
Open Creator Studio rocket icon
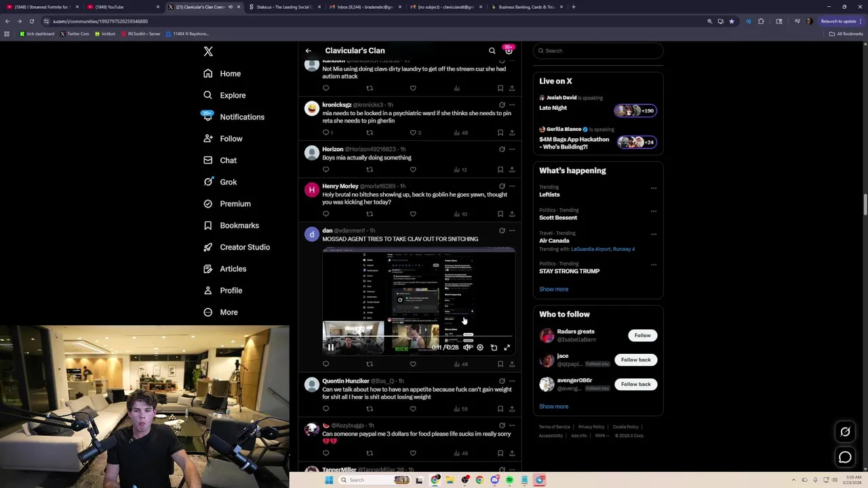(208, 247)
